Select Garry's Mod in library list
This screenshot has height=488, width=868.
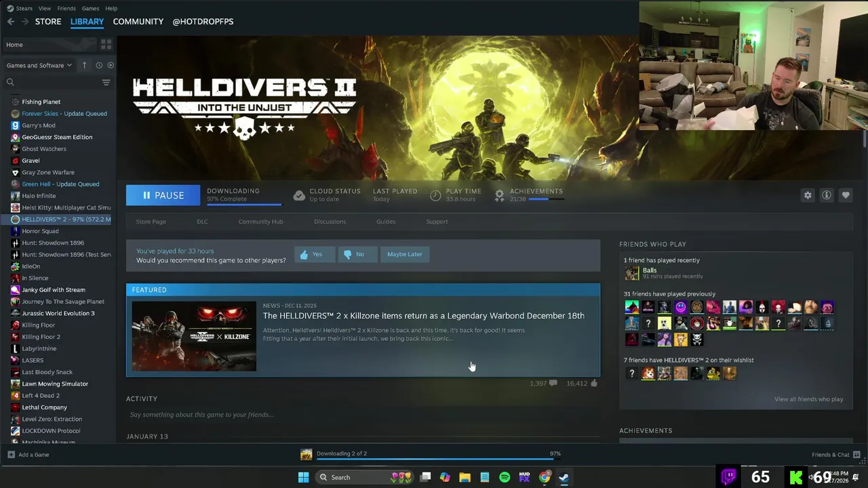coord(39,125)
